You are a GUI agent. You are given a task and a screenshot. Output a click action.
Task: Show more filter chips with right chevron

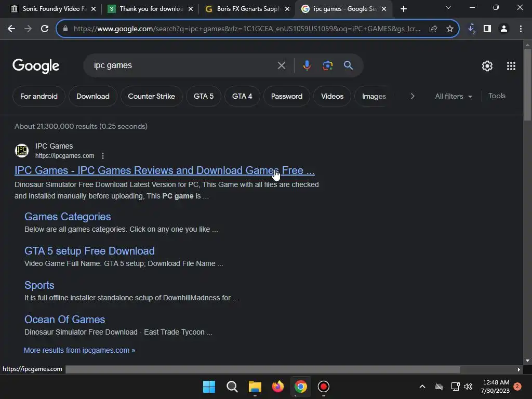(412, 96)
